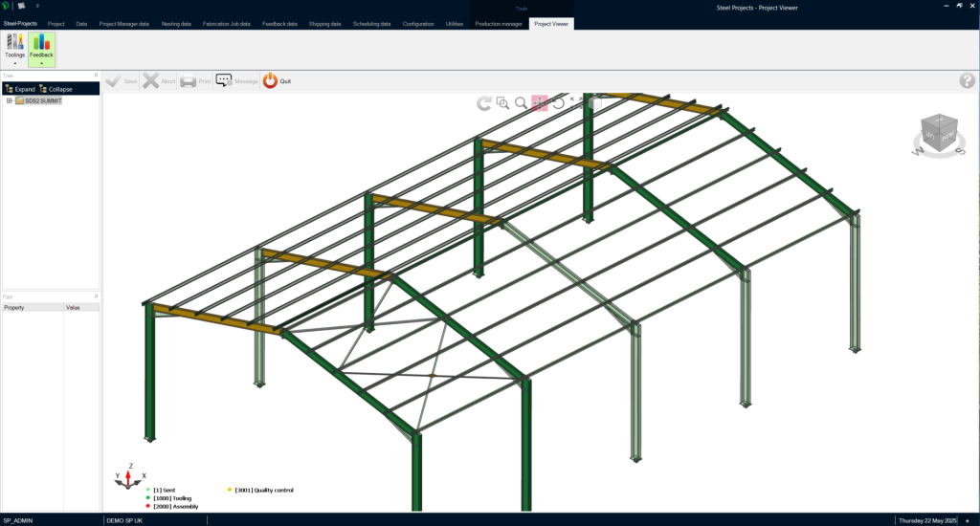Expand the SDS2 SUMMIT tree node

[x=9, y=100]
